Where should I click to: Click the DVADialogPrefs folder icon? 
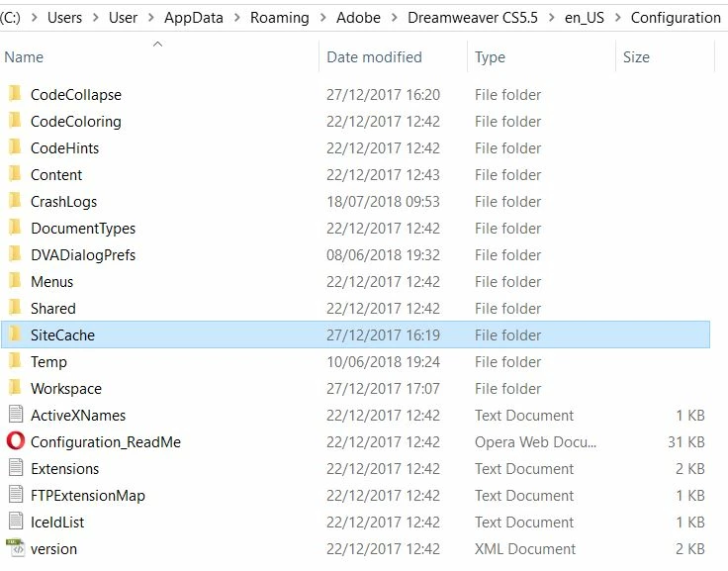pyautogui.click(x=15, y=253)
